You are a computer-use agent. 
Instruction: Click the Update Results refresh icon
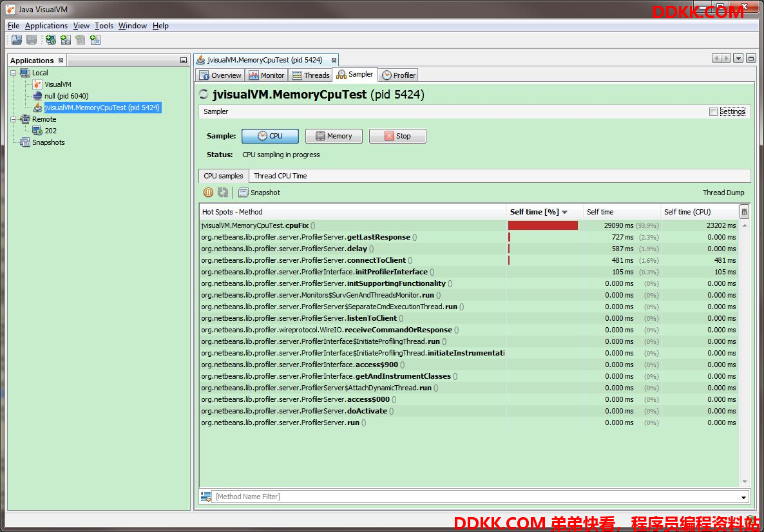[223, 193]
